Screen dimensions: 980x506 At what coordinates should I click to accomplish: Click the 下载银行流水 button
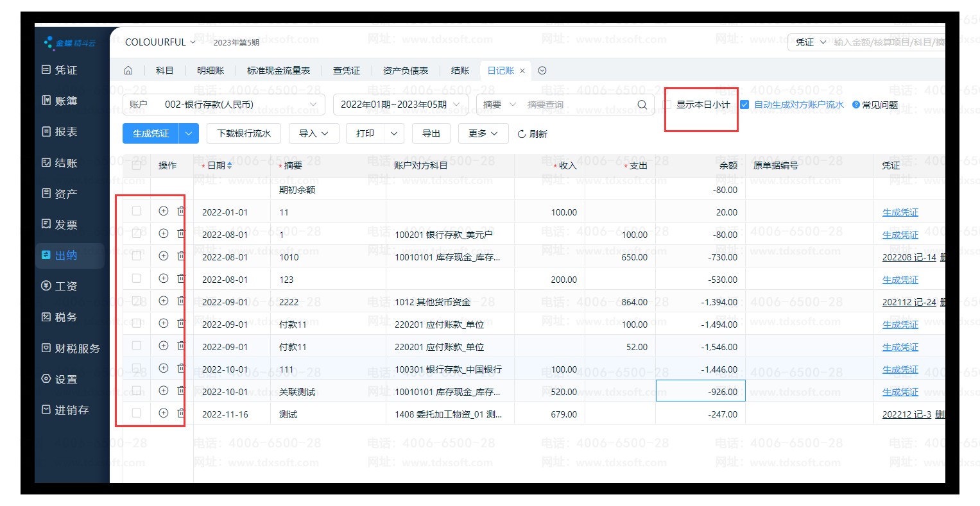(x=244, y=133)
